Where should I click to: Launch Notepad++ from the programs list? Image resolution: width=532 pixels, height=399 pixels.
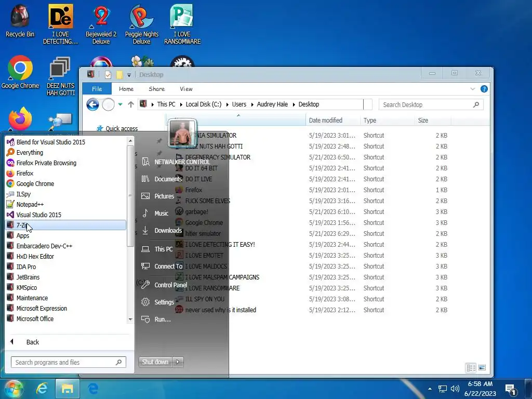66,205
